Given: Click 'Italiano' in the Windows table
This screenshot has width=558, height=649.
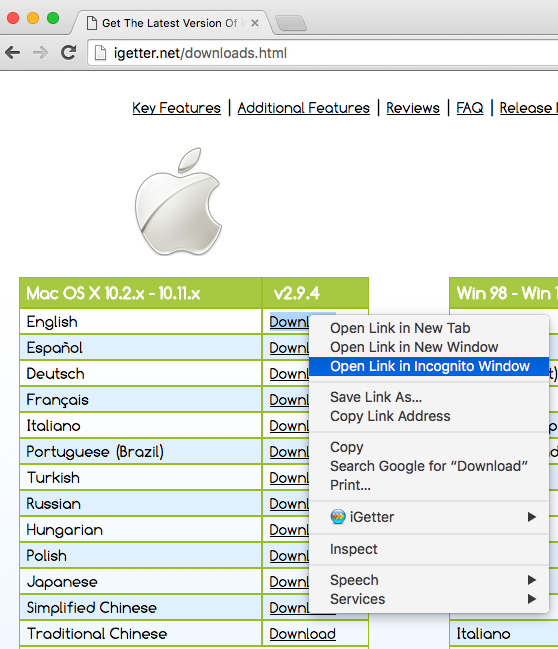Looking at the screenshot, I should click(x=483, y=634).
